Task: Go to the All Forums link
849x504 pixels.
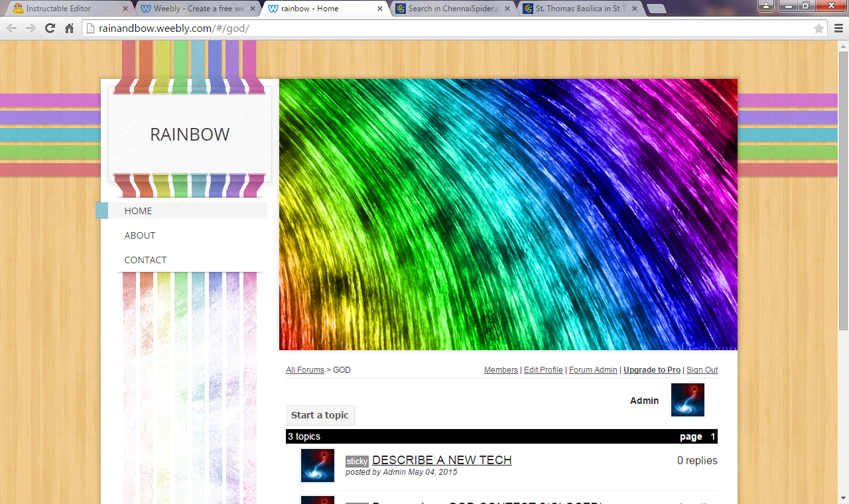Action: [305, 370]
